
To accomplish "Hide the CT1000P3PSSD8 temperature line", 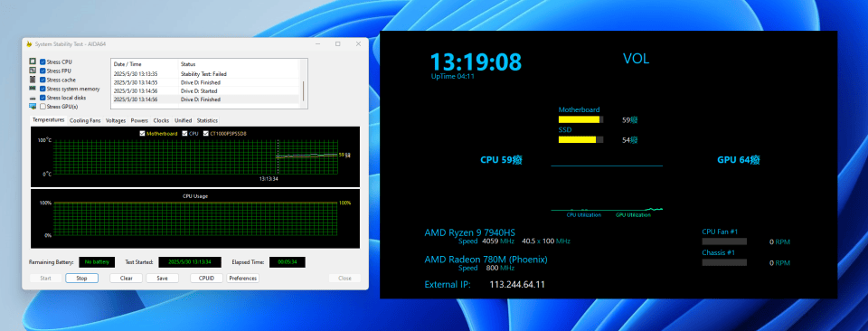I will (x=206, y=134).
